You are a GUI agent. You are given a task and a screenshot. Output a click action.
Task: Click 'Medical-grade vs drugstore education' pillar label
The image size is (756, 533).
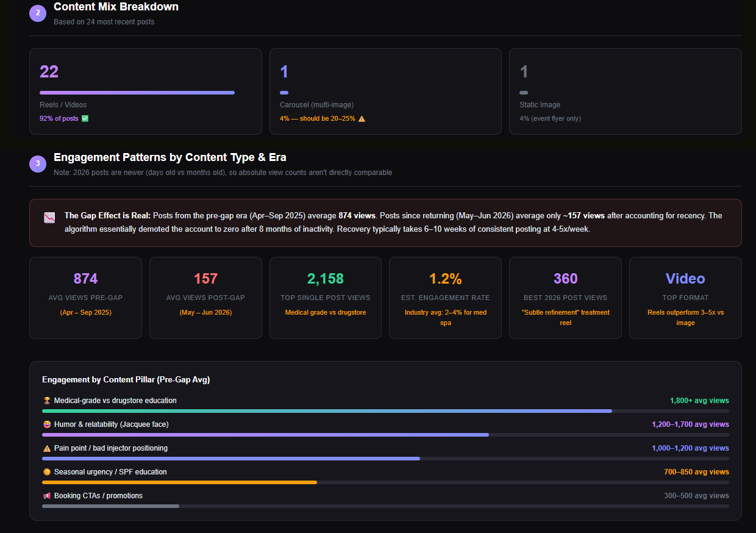tap(115, 401)
